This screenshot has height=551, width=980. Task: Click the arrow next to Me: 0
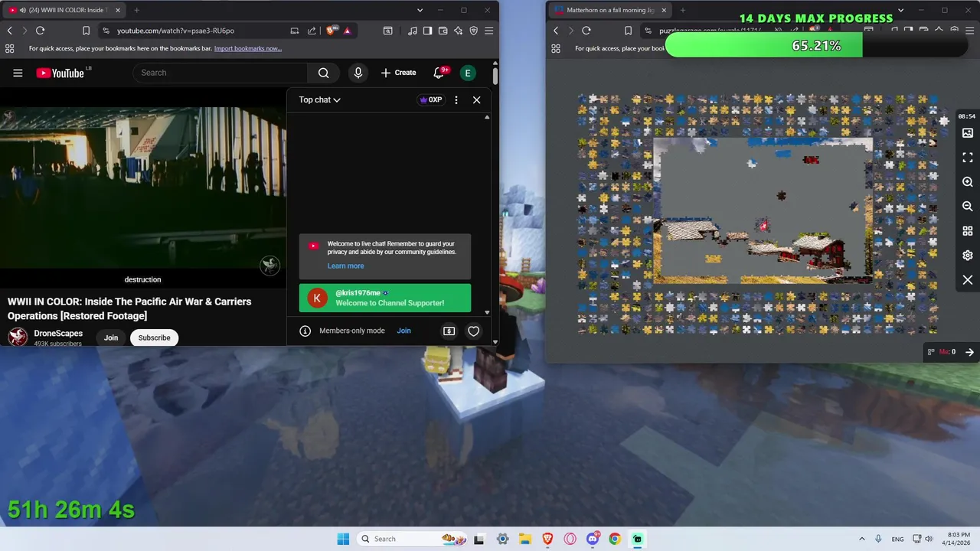click(969, 352)
